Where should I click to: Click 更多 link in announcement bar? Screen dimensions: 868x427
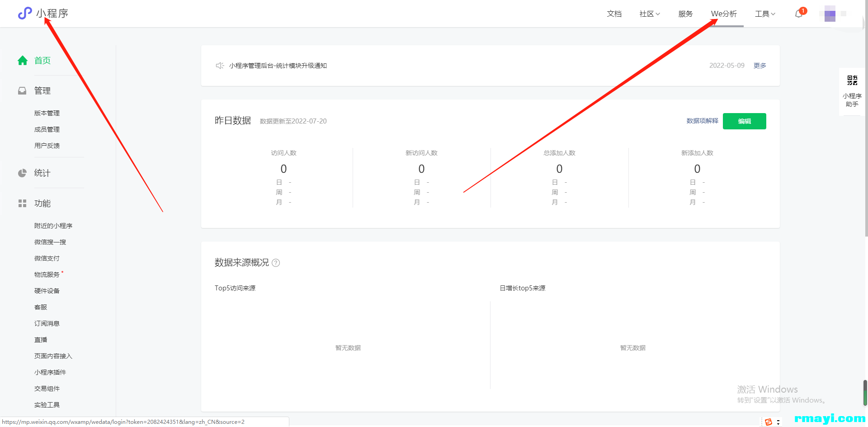[759, 66]
